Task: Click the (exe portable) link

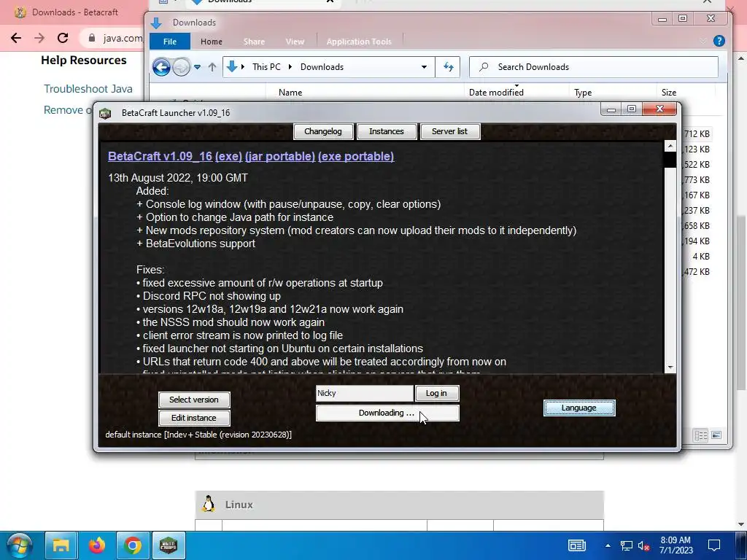Action: 356,156
